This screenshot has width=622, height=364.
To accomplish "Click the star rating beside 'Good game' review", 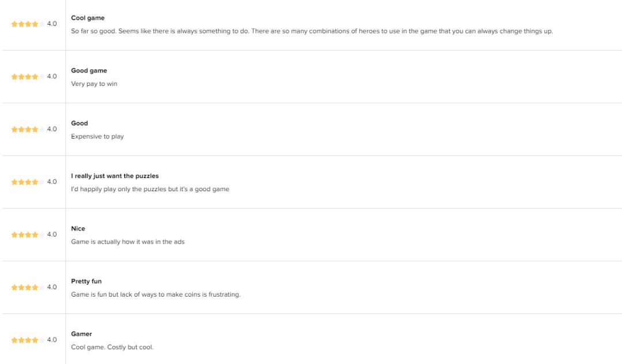I will tap(28, 77).
